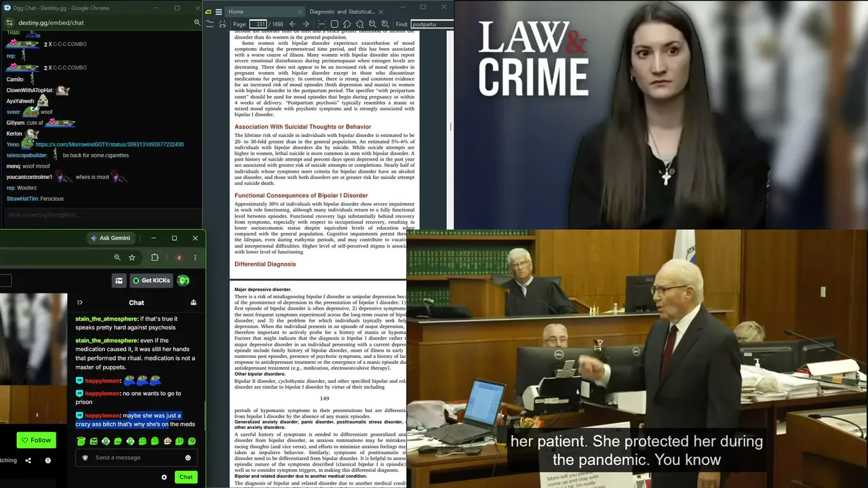The image size is (868, 488).
Task: Zoom out in the PDF viewer
Action: (x=372, y=24)
